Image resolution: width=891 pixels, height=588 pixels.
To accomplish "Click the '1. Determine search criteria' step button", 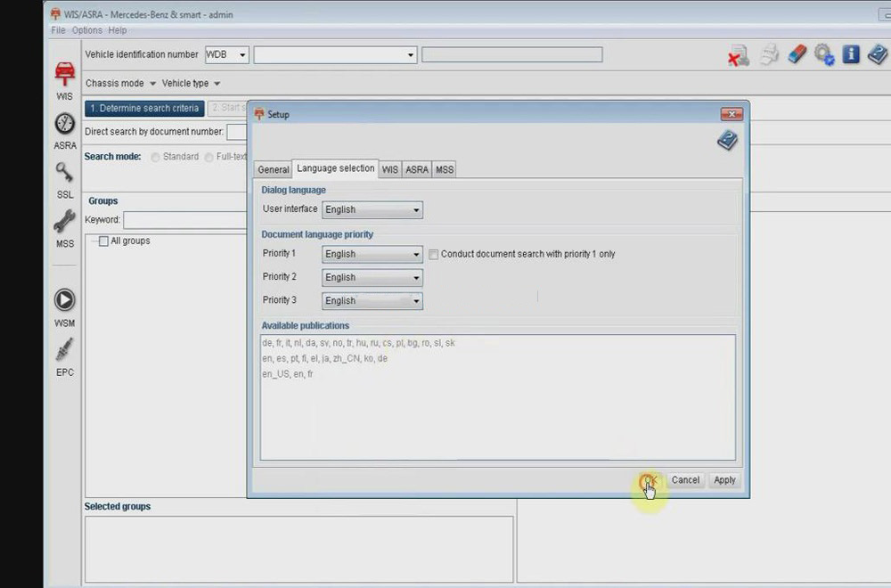I will click(x=144, y=109).
